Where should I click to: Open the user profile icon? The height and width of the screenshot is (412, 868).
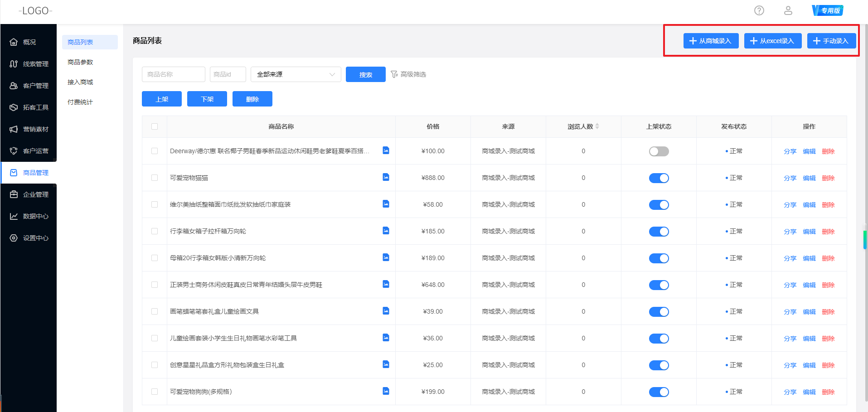tap(788, 10)
